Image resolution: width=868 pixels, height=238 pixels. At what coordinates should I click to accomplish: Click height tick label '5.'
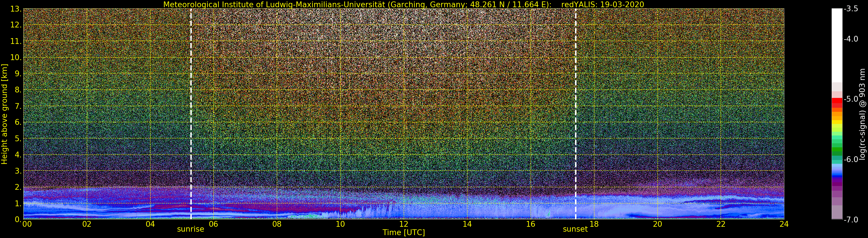[18, 139]
